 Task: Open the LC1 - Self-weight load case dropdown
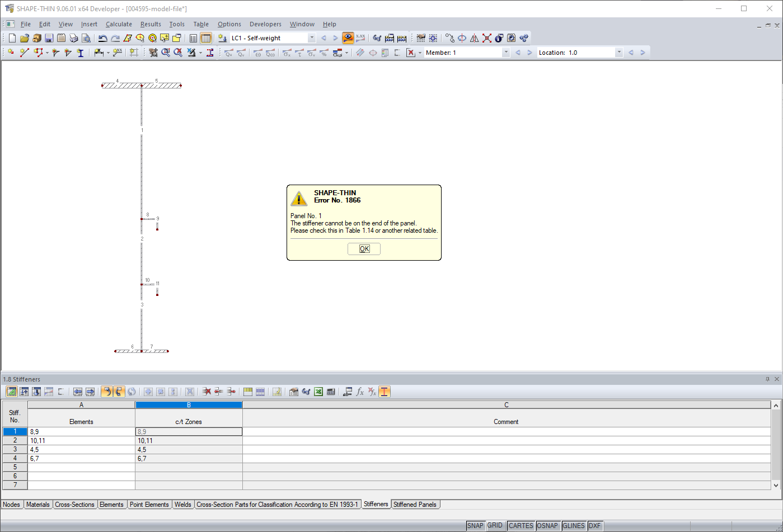point(312,37)
